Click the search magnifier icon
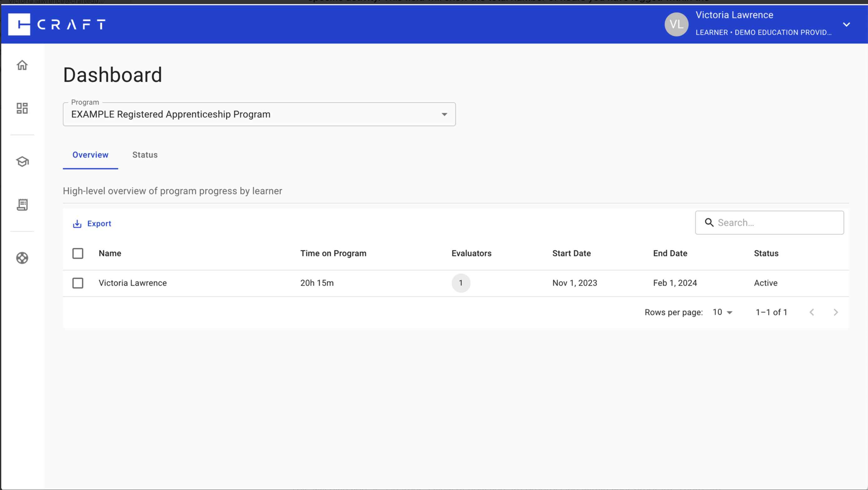 tap(709, 222)
